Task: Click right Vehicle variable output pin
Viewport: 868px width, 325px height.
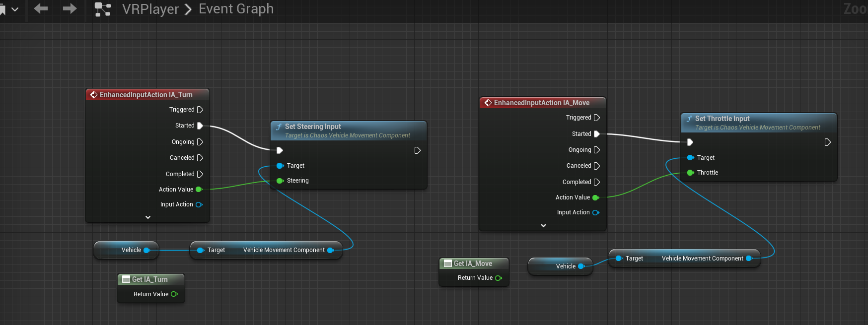Action: (581, 266)
